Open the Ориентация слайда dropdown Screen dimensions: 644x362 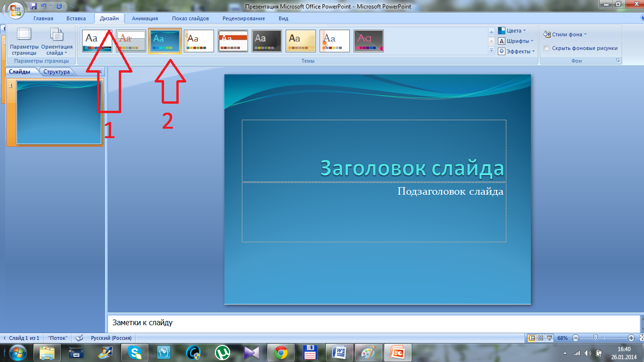coord(57,41)
